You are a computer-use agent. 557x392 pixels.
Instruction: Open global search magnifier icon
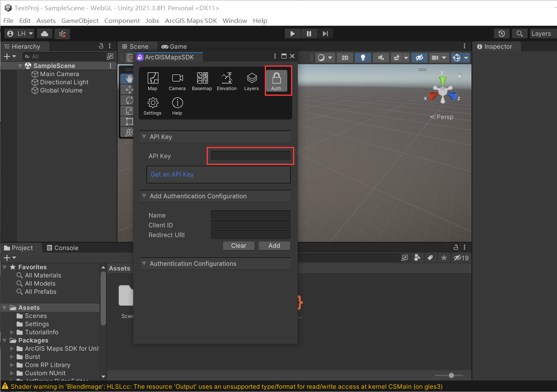(x=519, y=34)
